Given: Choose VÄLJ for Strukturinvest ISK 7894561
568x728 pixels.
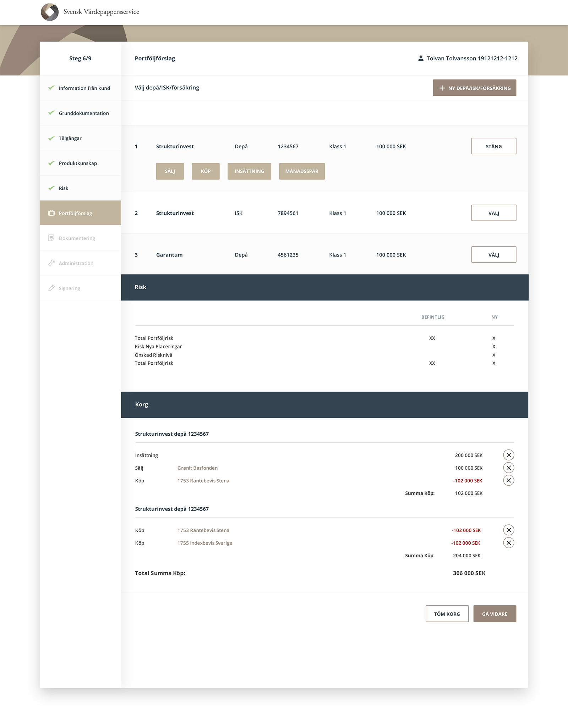Looking at the screenshot, I should (493, 213).
